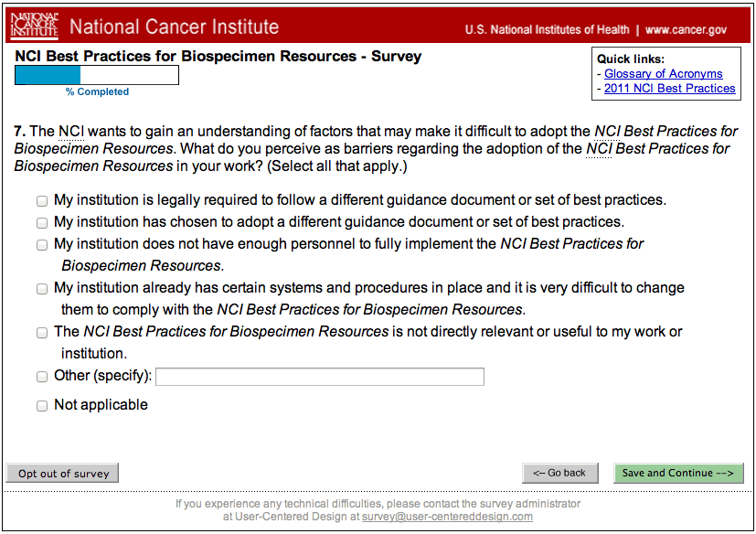Screen dimensions: 756x534
Task: Enable 'systems and procedures in place' checkbox
Action: pos(42,288)
